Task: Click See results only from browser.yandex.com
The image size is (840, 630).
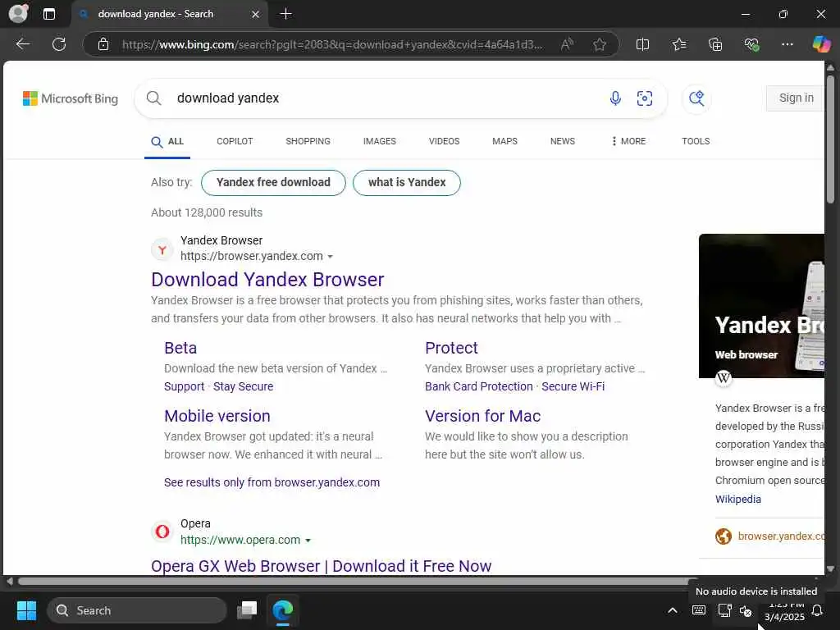Action: point(272,482)
